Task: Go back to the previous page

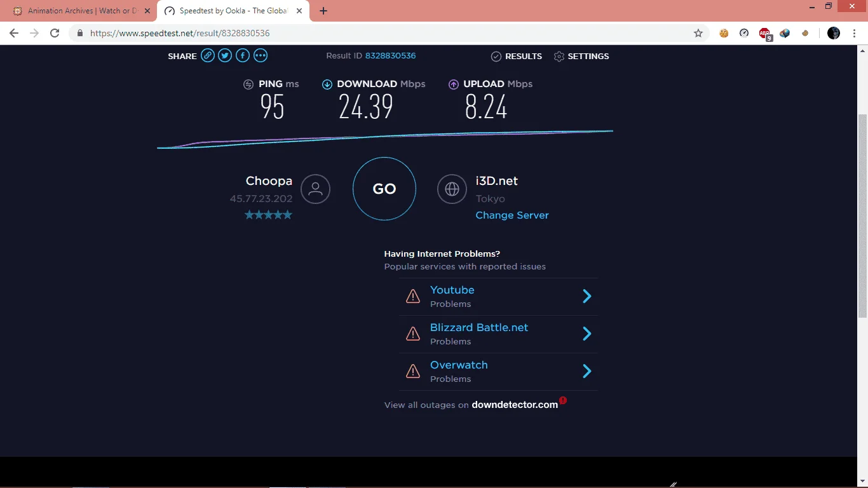Action: [14, 33]
